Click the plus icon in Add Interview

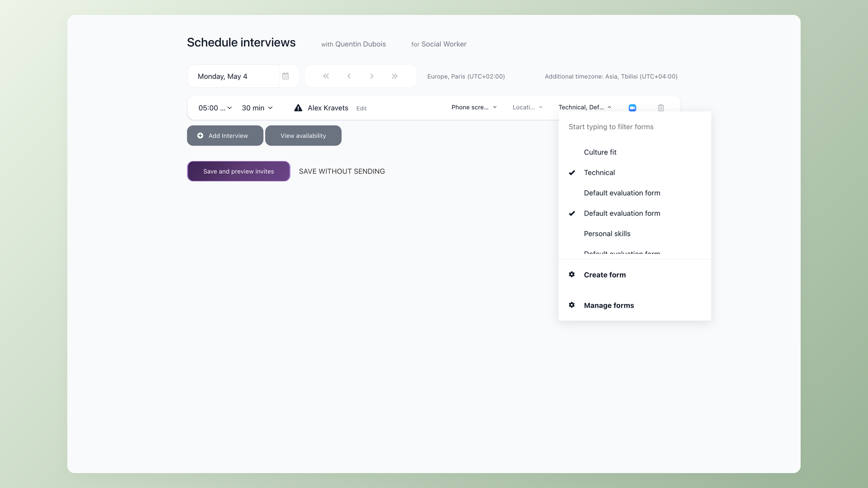pos(200,136)
